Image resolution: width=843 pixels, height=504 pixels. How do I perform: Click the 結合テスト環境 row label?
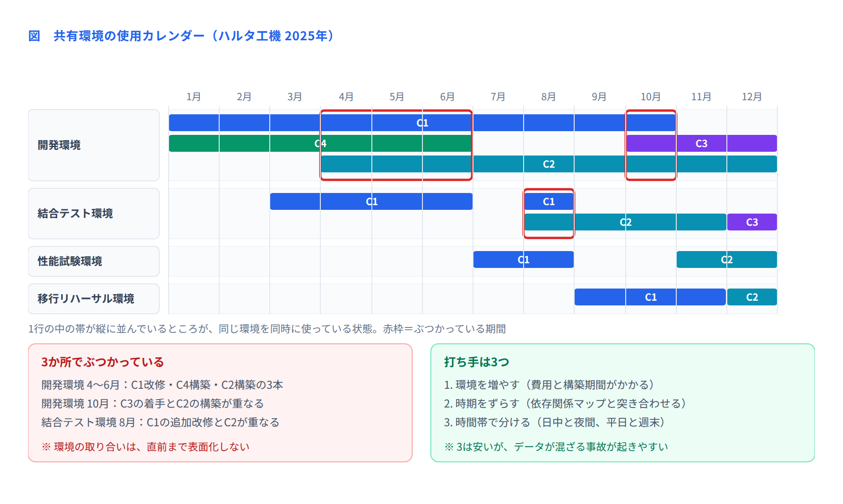94,214
